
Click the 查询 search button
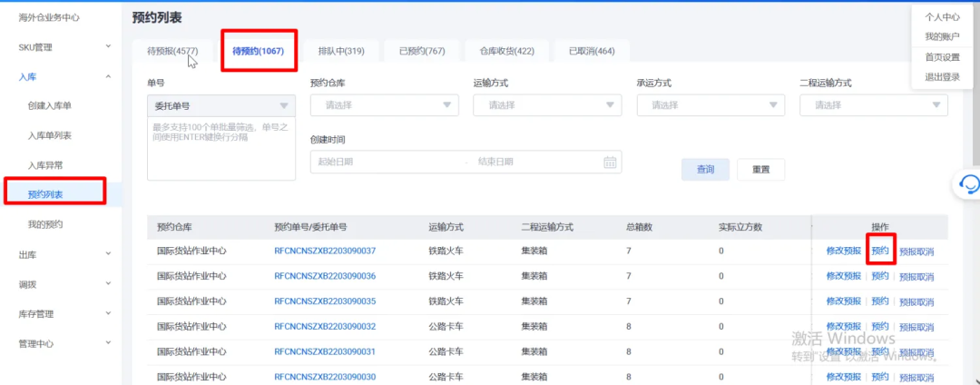pos(706,170)
